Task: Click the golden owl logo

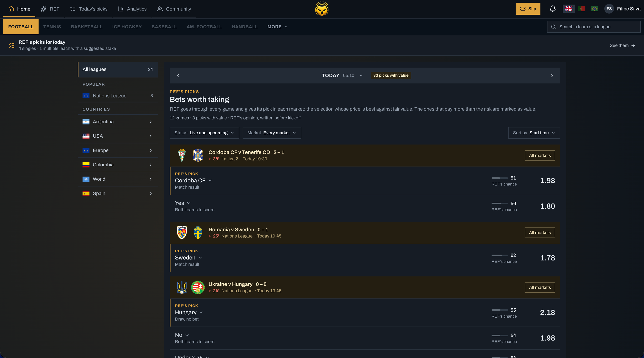Action: tap(322, 9)
